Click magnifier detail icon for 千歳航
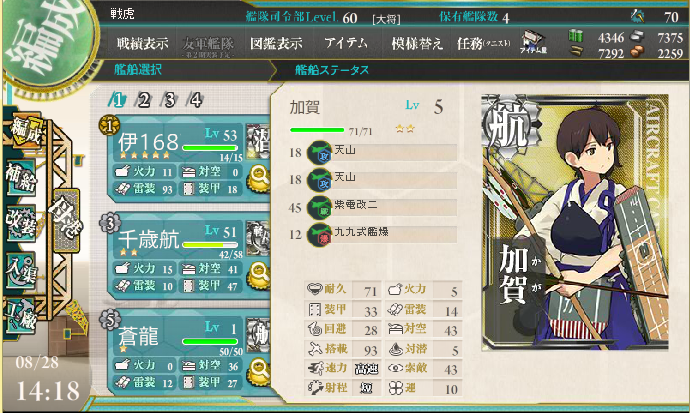Viewport: 690px width, 413px height. click(x=259, y=275)
